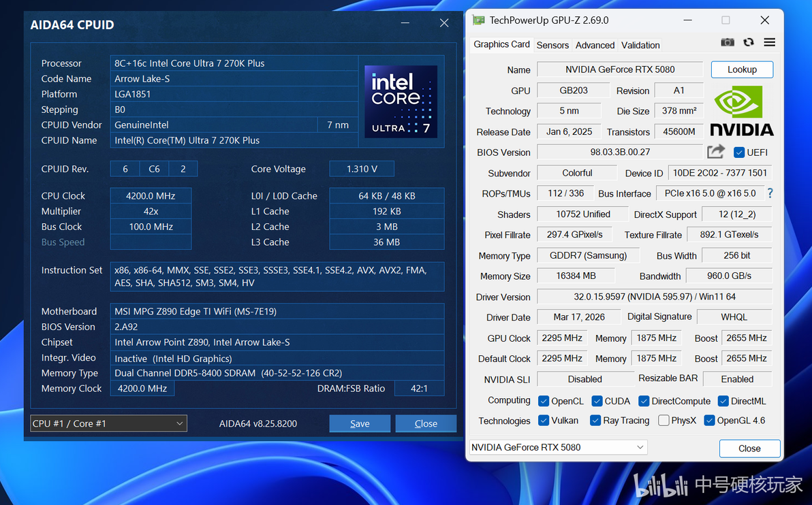Click the Bus Clock 100.0 MHz value
812x505 pixels.
[x=151, y=227]
